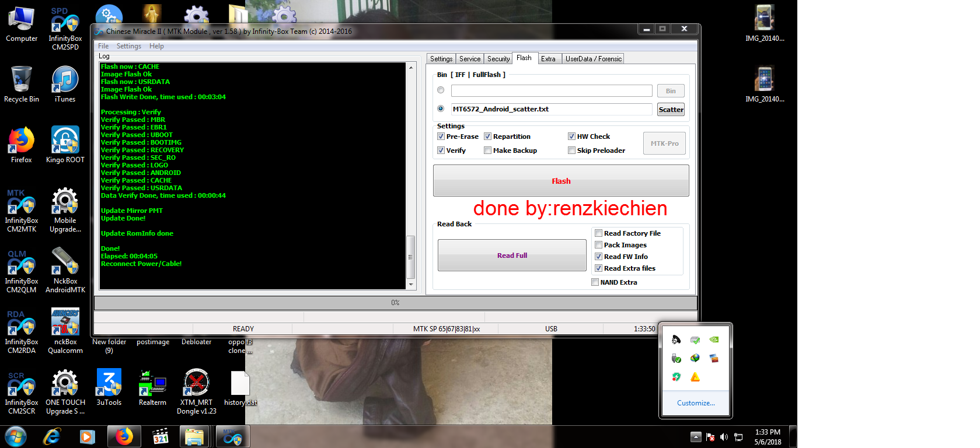
Task: Switch to the Service tab
Action: pyautogui.click(x=470, y=59)
